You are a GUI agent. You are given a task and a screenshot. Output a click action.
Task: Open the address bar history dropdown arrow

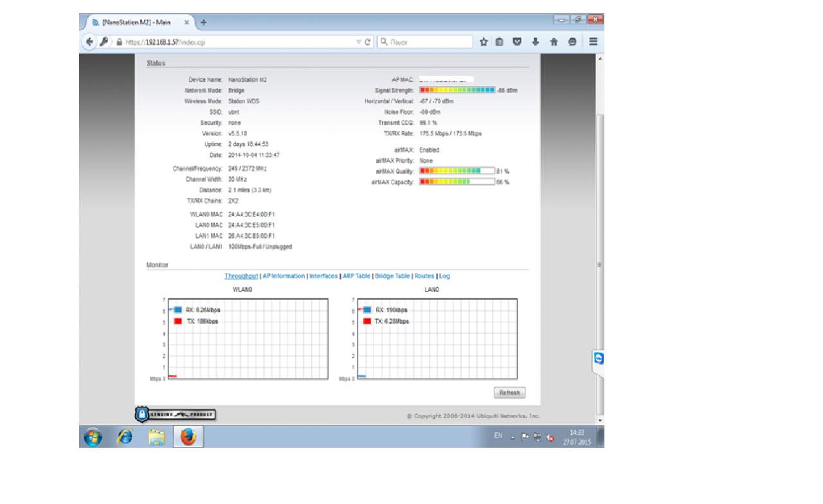[359, 42]
